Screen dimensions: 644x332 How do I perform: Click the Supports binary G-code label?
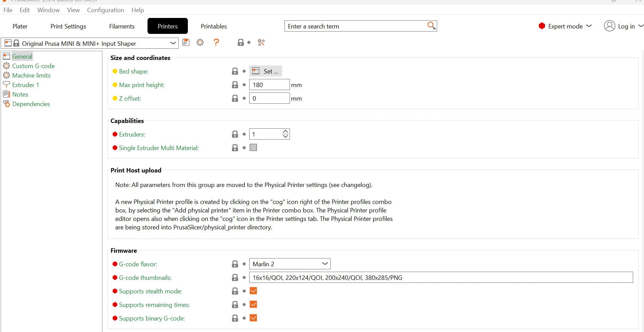coord(152,318)
